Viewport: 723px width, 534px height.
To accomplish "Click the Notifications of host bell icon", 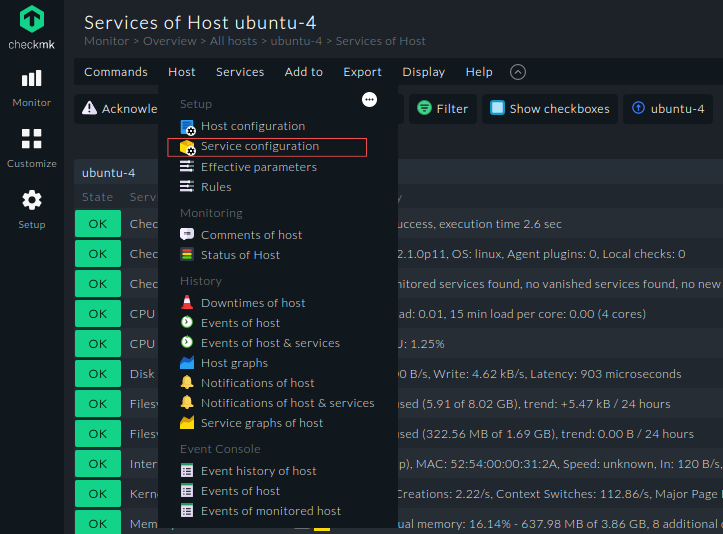I will coord(187,382).
